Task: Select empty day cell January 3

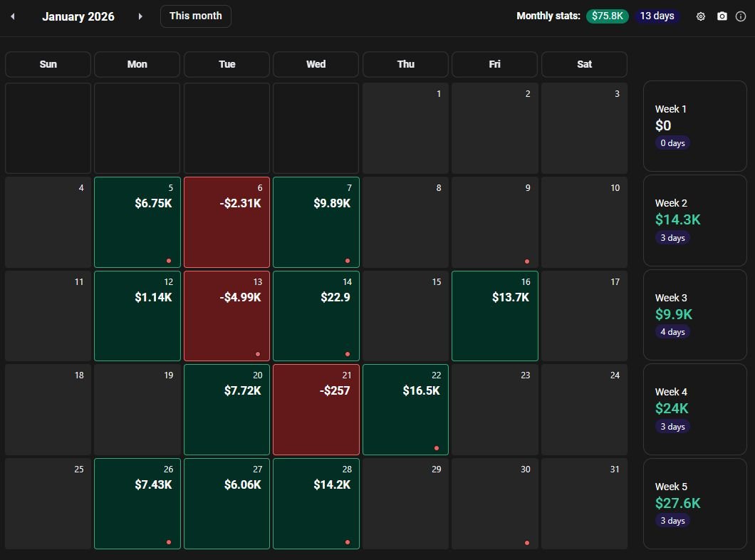Action: [584, 128]
